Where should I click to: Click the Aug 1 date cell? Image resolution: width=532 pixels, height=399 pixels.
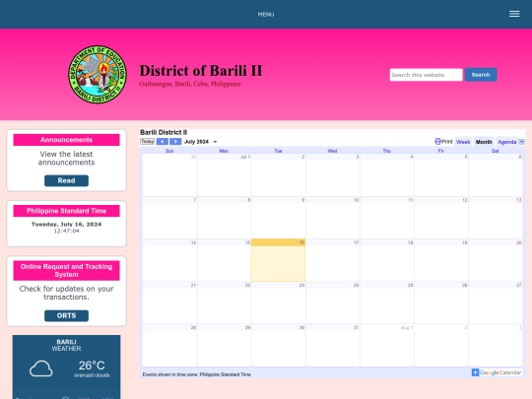(387, 345)
